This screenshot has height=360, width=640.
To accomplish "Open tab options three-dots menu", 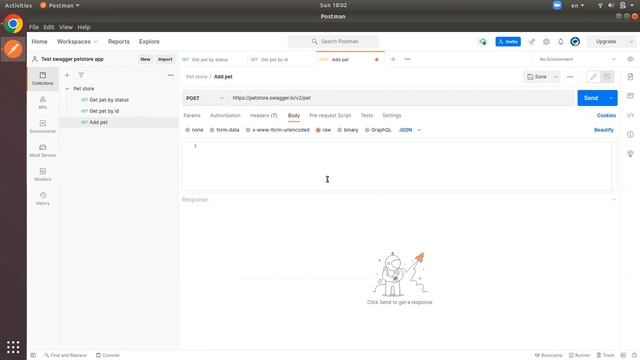I will 407,59.
